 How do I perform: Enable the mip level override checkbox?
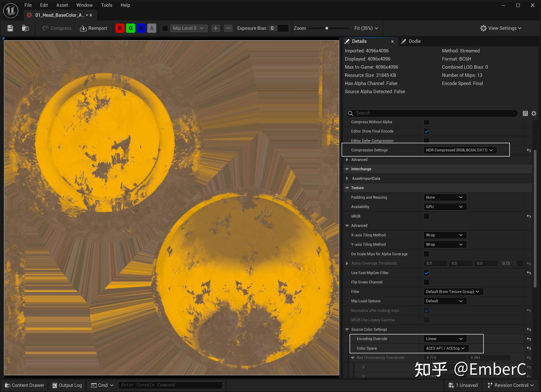165,28
